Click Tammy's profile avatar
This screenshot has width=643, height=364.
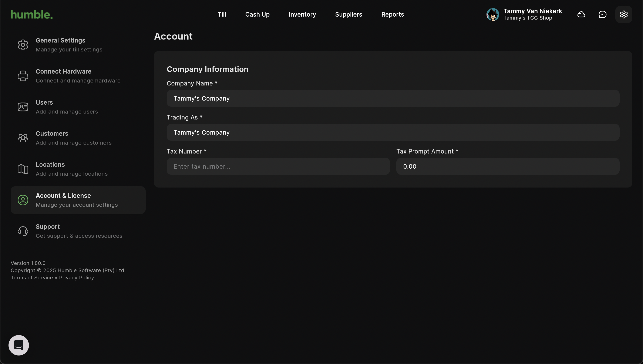pos(492,14)
